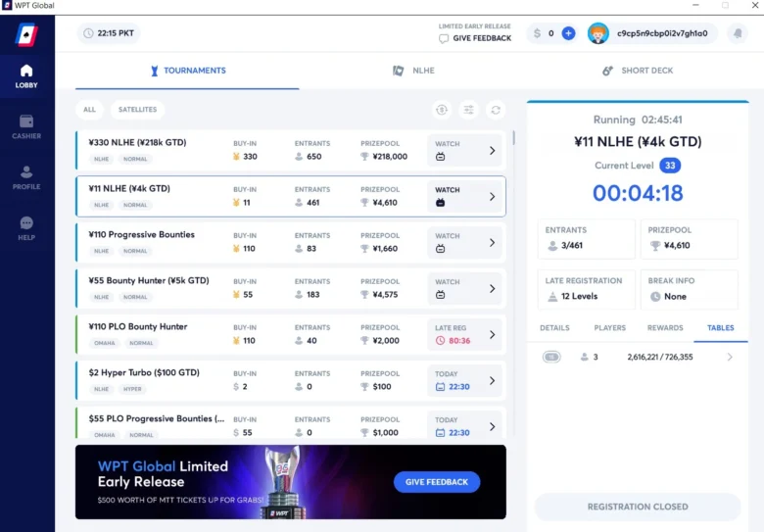
Task: Select the ALL filter chip
Action: click(89, 110)
